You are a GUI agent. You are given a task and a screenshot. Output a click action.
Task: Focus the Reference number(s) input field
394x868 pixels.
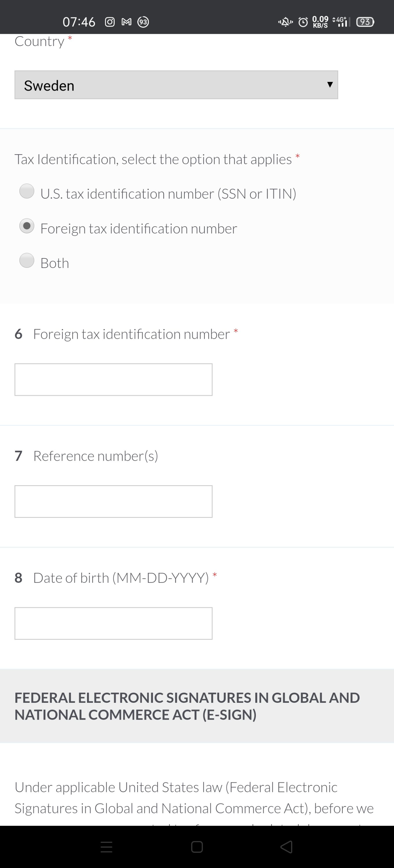pos(114,501)
